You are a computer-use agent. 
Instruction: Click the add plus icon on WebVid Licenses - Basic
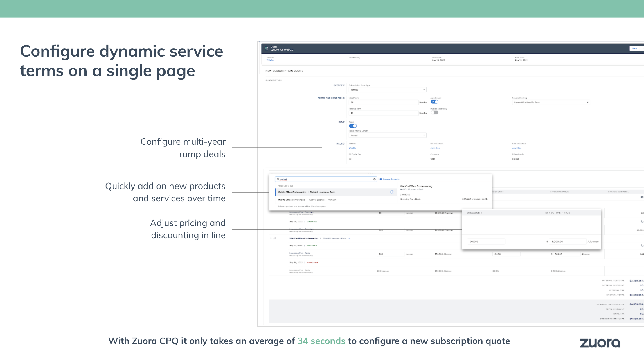[392, 192]
